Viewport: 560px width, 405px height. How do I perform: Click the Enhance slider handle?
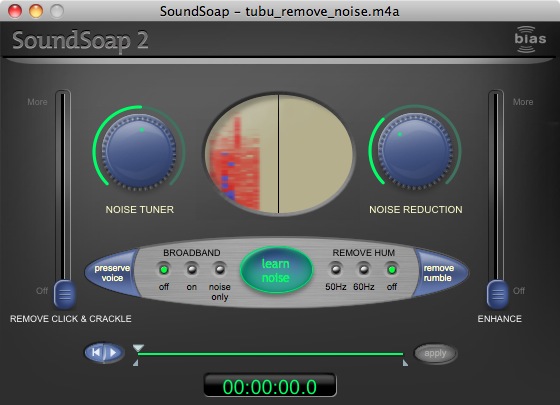pos(497,294)
